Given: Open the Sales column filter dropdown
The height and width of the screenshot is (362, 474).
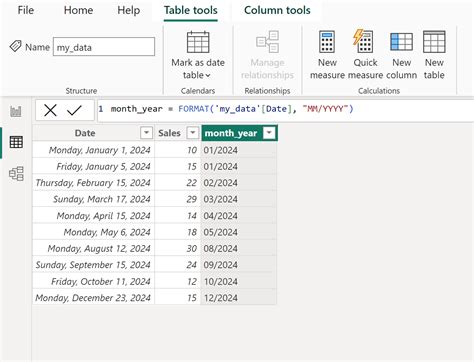Looking at the screenshot, I should [x=193, y=133].
